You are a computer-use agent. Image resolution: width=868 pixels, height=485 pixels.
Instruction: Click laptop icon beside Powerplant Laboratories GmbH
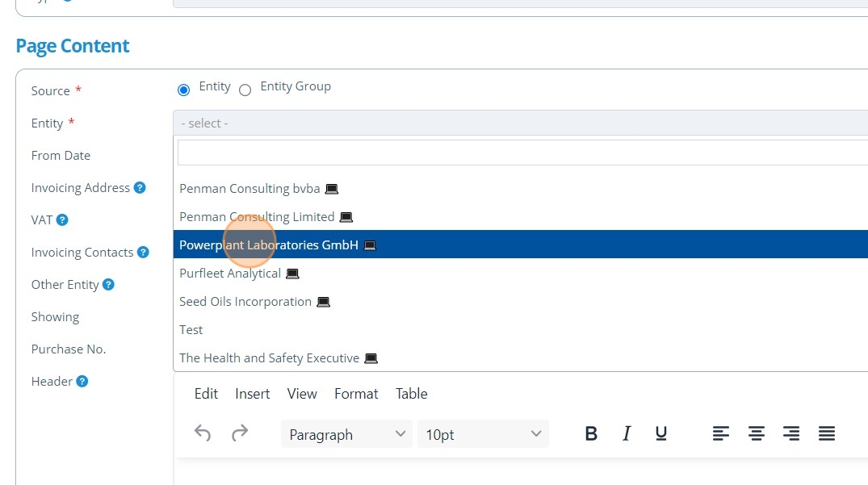coord(370,245)
